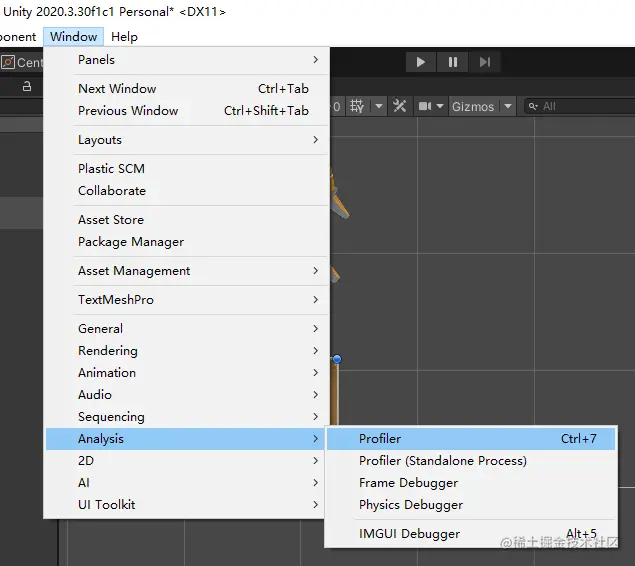The height and width of the screenshot is (566, 635).
Task: Open the Collaborate window
Action: (186, 191)
